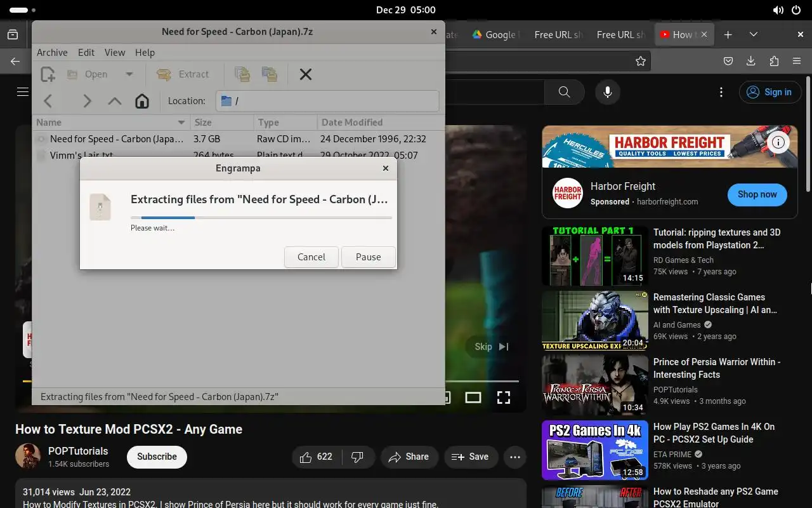Go back with the Engrampa left arrow

click(48, 101)
